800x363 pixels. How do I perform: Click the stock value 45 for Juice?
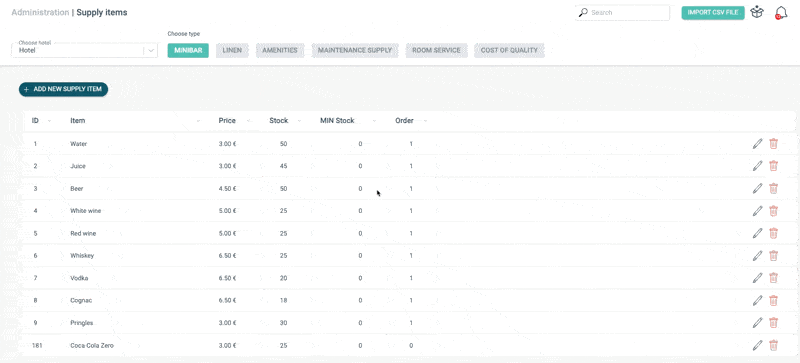(283, 166)
